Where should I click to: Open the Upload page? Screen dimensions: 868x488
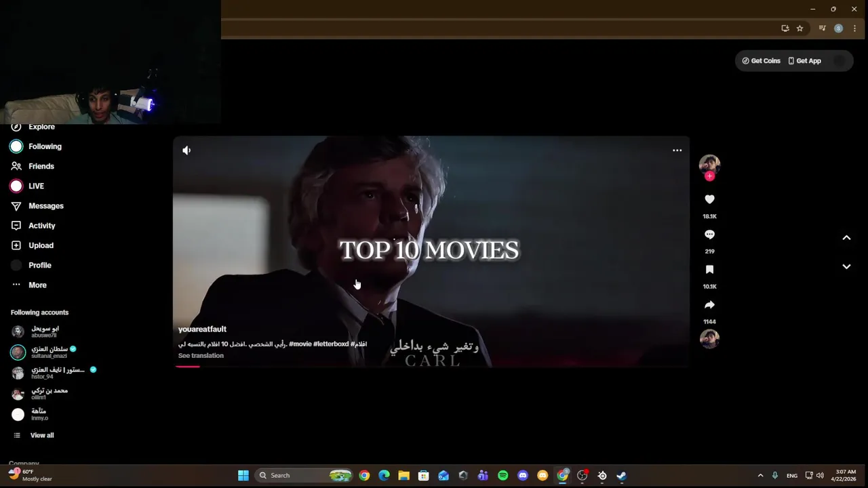point(41,245)
